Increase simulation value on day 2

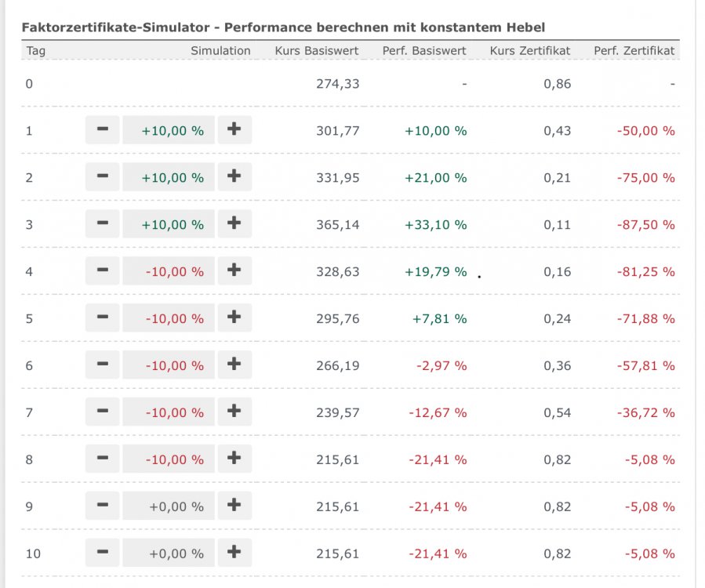click(234, 177)
